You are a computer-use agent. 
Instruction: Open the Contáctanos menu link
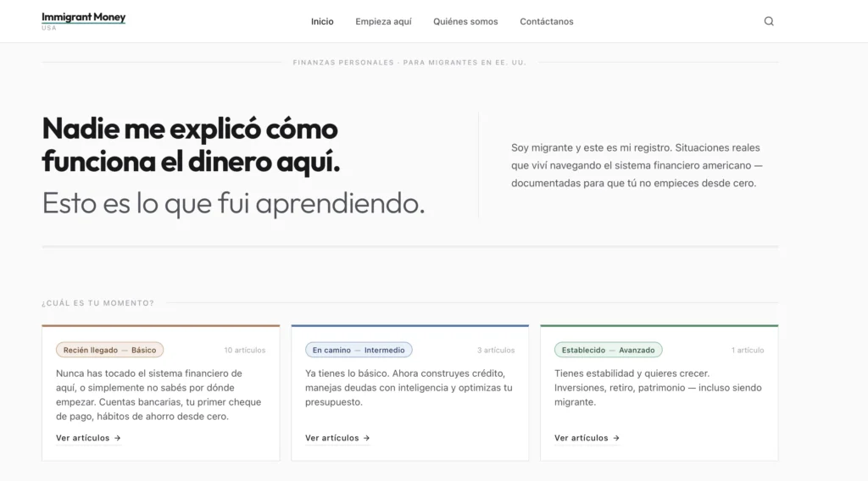point(547,21)
